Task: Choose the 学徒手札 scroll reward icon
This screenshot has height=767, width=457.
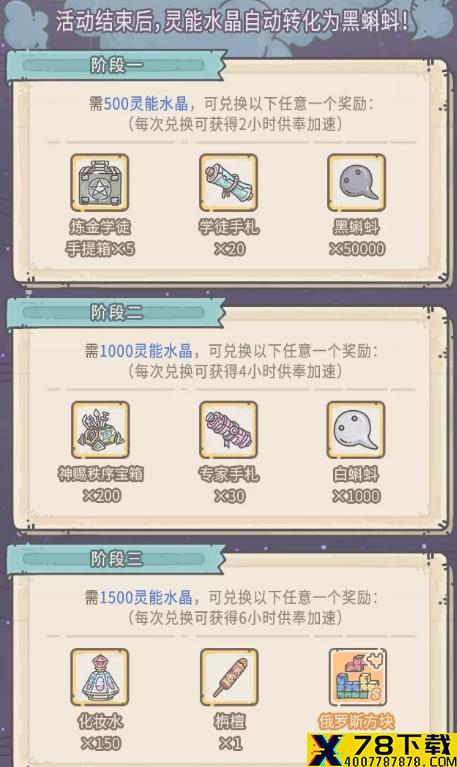Action: tap(228, 182)
